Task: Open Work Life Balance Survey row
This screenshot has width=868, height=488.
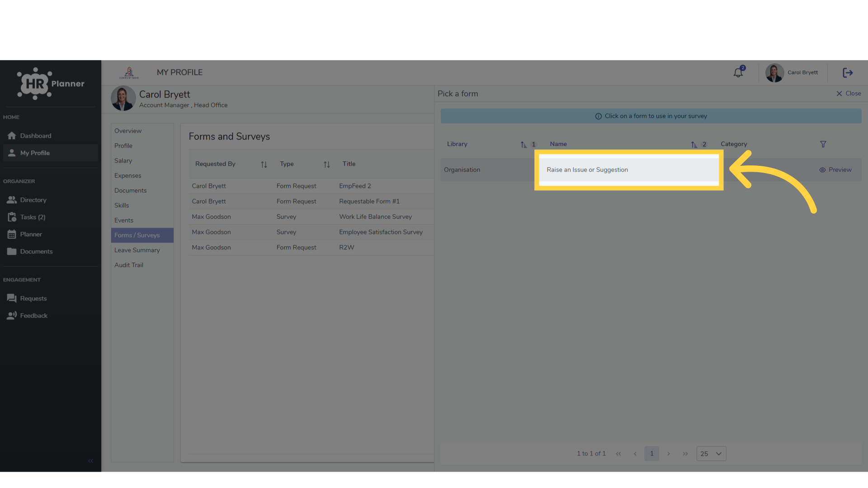Action: coord(311,217)
